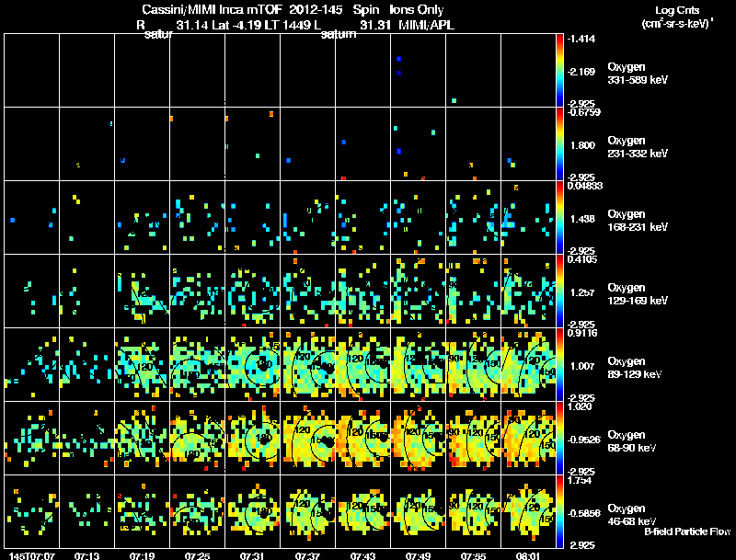Click the Oxygen 168-231 keV channel label

pyautogui.click(x=638, y=221)
